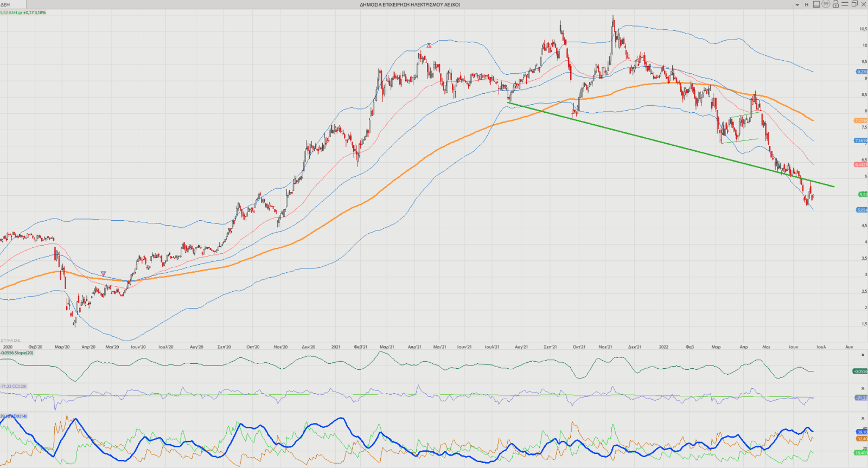The height and width of the screenshot is (468, 868).
Task: Close the chart window with X
Action: tap(864, 4)
